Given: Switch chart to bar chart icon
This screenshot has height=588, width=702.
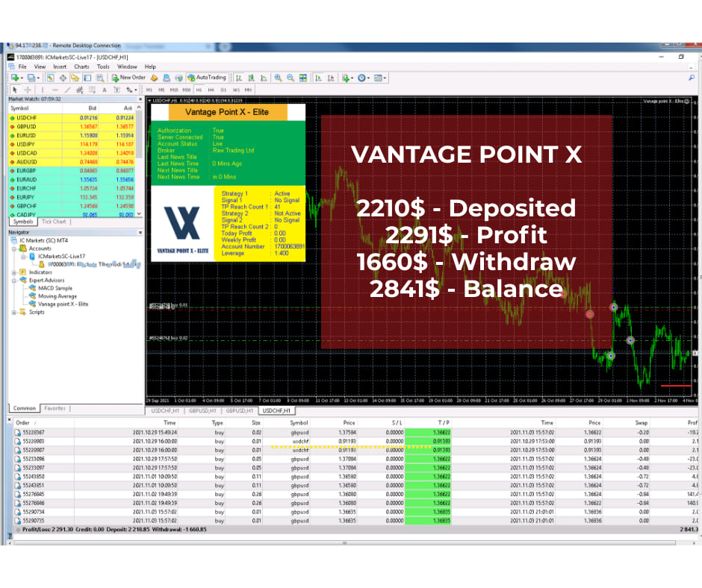Looking at the screenshot, I should point(239,78).
